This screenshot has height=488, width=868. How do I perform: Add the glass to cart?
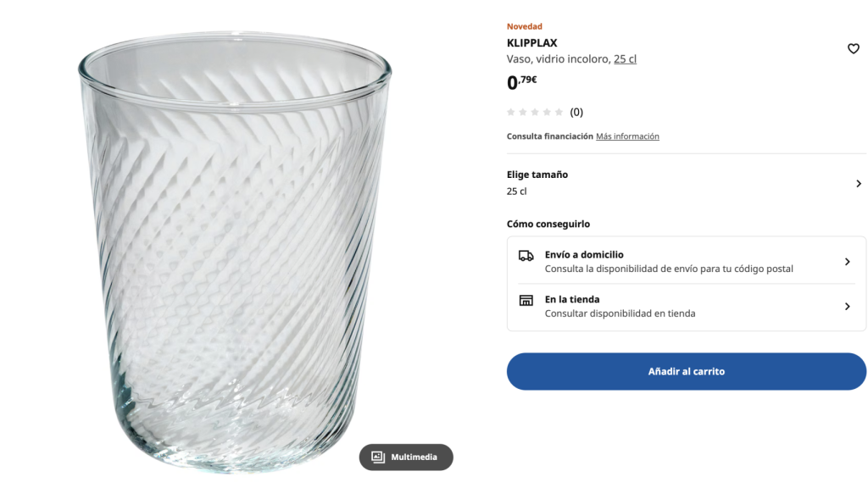pos(686,371)
